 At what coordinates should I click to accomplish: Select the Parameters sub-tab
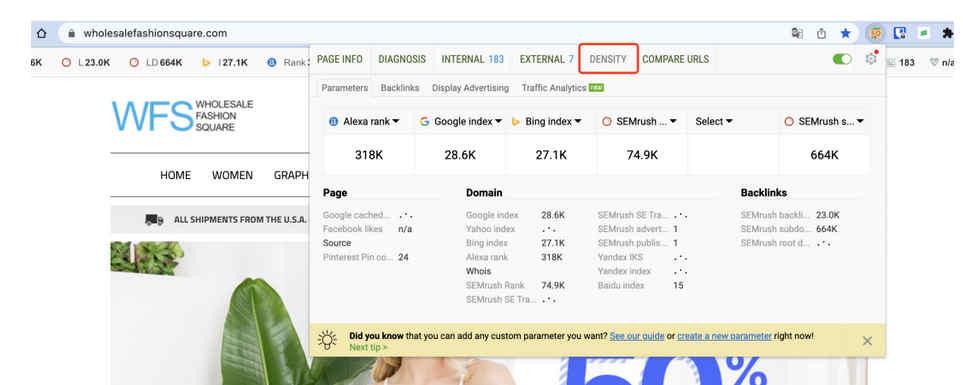point(345,88)
